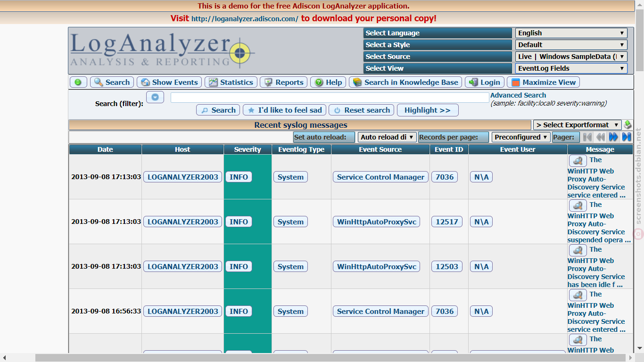This screenshot has height=362, width=644.
Task: Click the export download icon
Action: point(627,125)
